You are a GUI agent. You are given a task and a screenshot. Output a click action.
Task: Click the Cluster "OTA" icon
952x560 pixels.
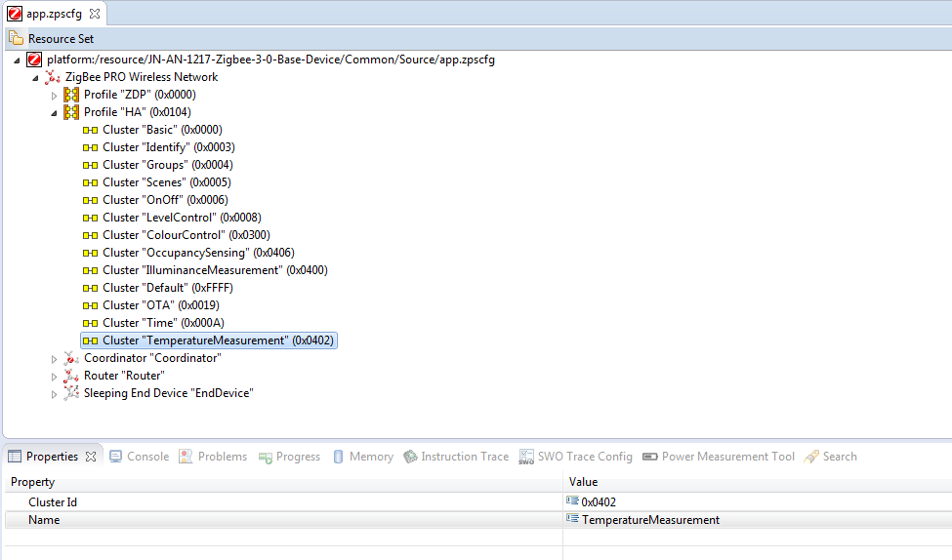coord(90,305)
